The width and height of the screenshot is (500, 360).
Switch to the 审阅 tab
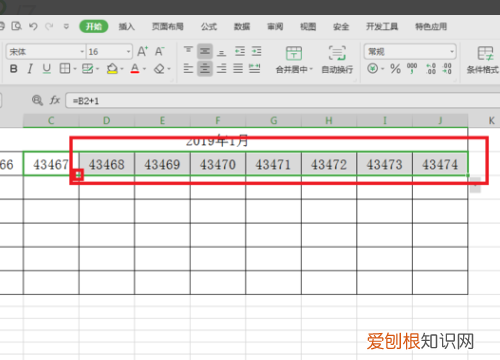(x=275, y=26)
